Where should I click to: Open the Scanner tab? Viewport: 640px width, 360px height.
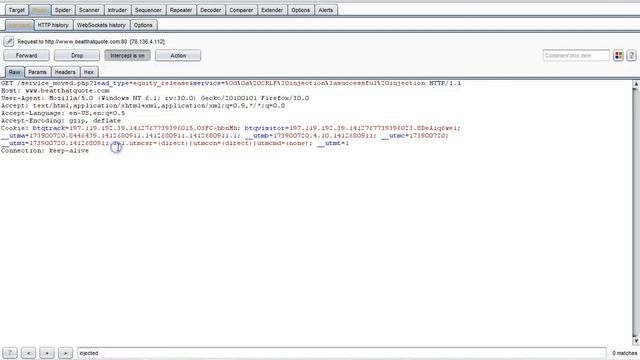[89, 10]
